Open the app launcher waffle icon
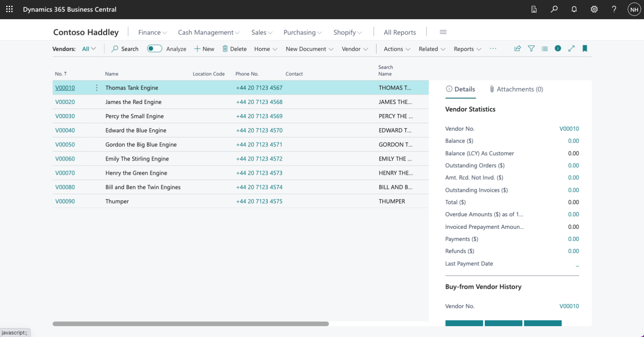This screenshot has width=644, height=337. (x=9, y=9)
